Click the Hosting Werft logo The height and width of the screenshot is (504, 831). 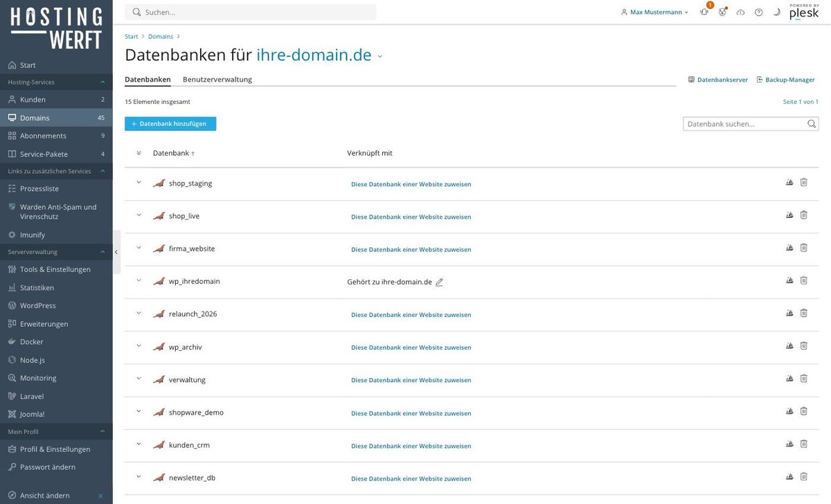point(56,28)
